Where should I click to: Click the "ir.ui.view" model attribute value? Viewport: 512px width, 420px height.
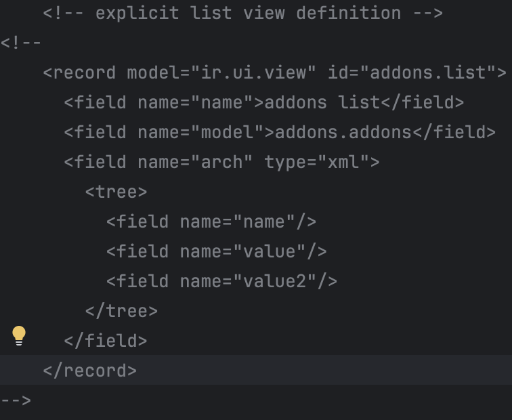pos(254,72)
